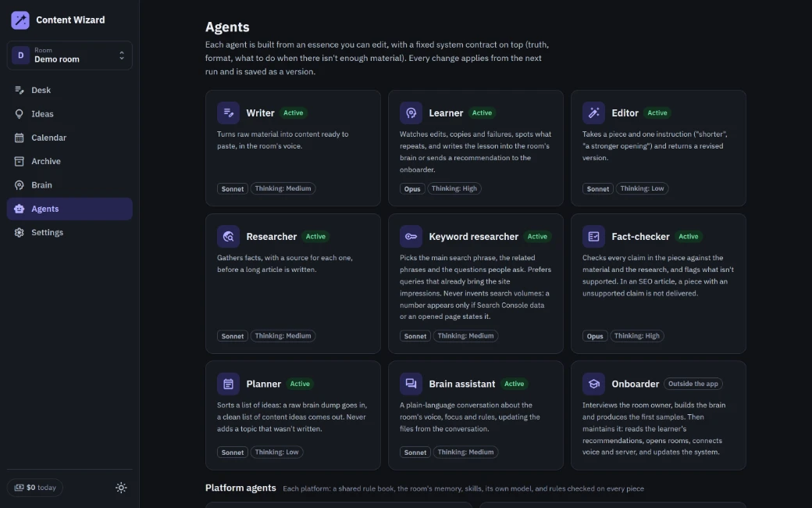812x508 pixels.
Task: Click the Desk pencil-lines icon
Action: click(x=20, y=90)
